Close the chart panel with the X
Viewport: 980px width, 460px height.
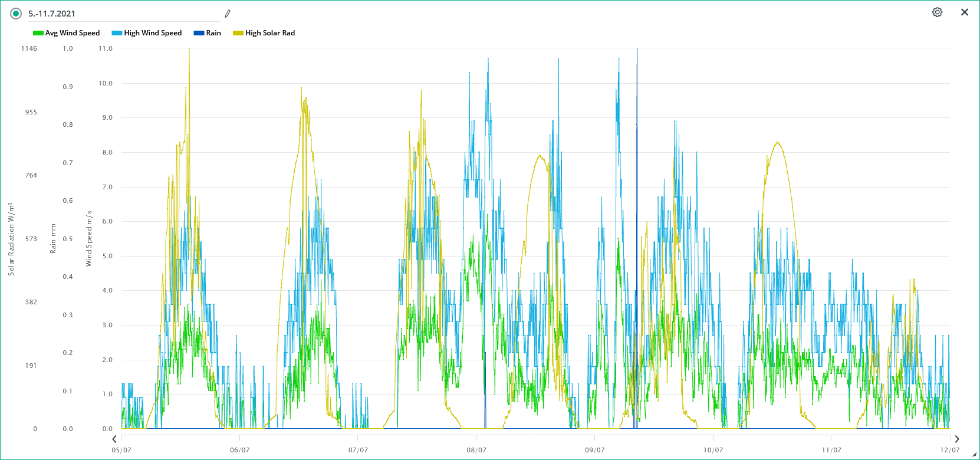[x=965, y=12]
